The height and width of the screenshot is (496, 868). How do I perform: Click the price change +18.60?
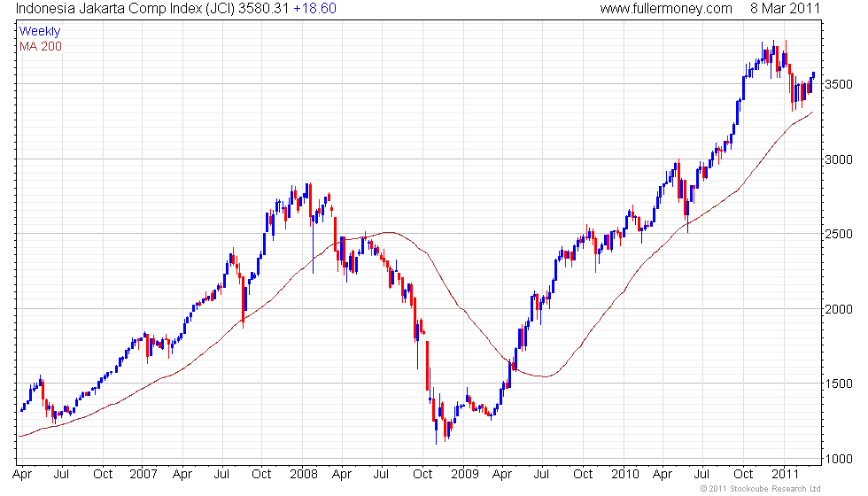tap(314, 8)
